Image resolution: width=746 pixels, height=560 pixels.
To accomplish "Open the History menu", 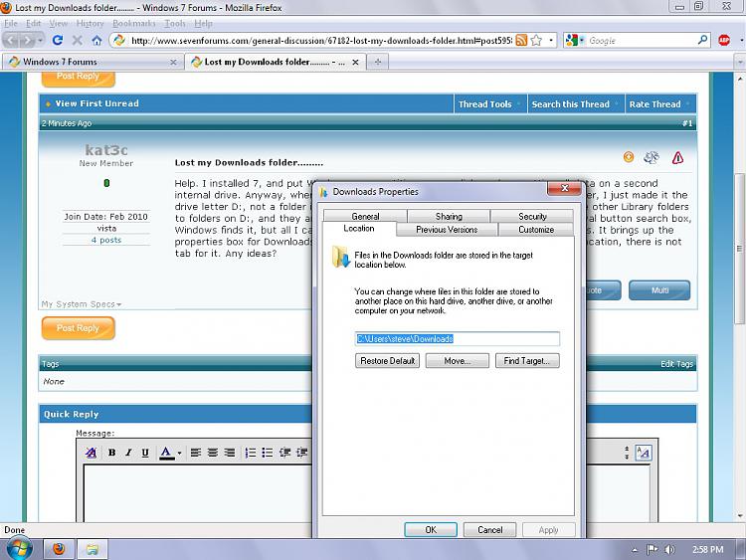I will tap(90, 23).
